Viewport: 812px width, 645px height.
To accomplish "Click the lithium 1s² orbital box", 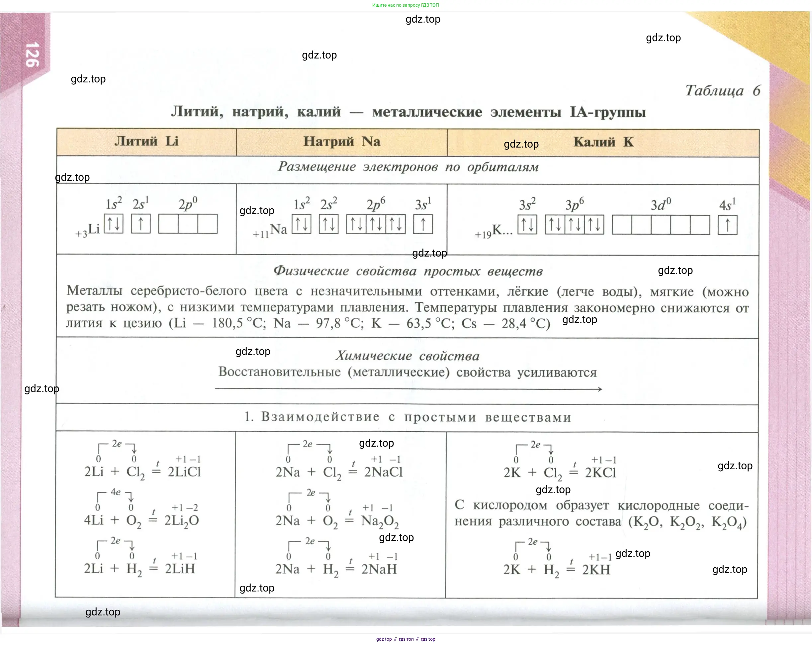I will 114,224.
